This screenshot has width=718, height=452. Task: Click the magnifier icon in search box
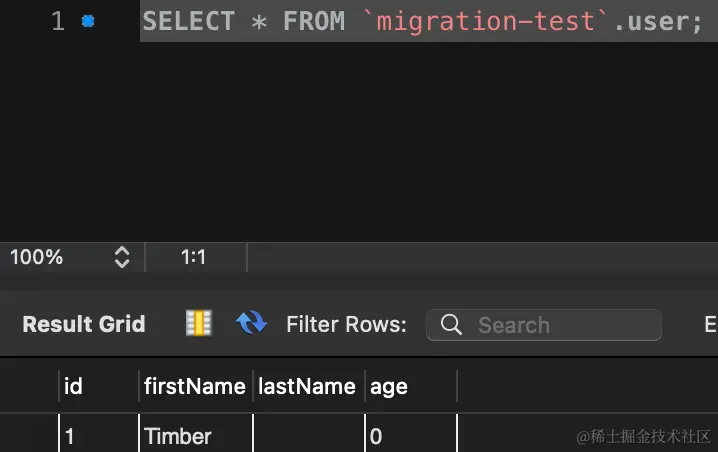coord(451,325)
